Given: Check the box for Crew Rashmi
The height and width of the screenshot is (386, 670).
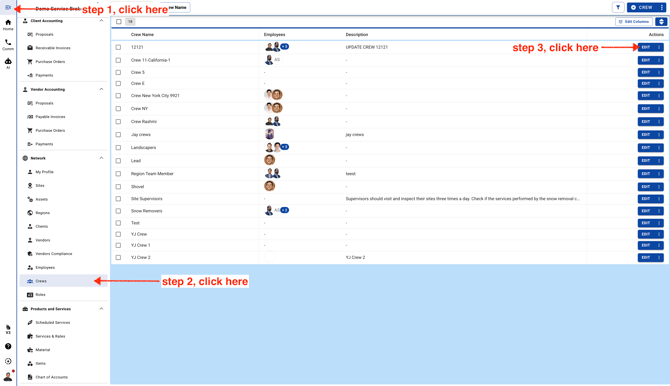Looking at the screenshot, I should [118, 122].
